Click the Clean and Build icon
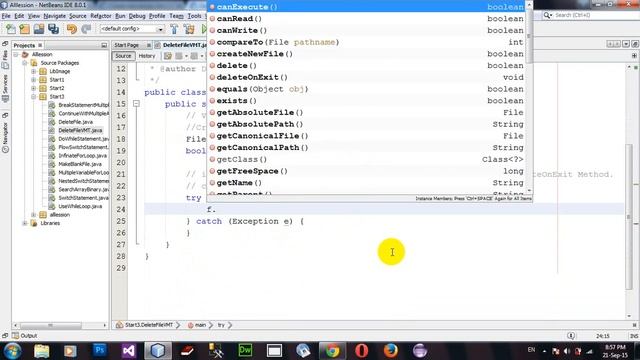 [189, 29]
